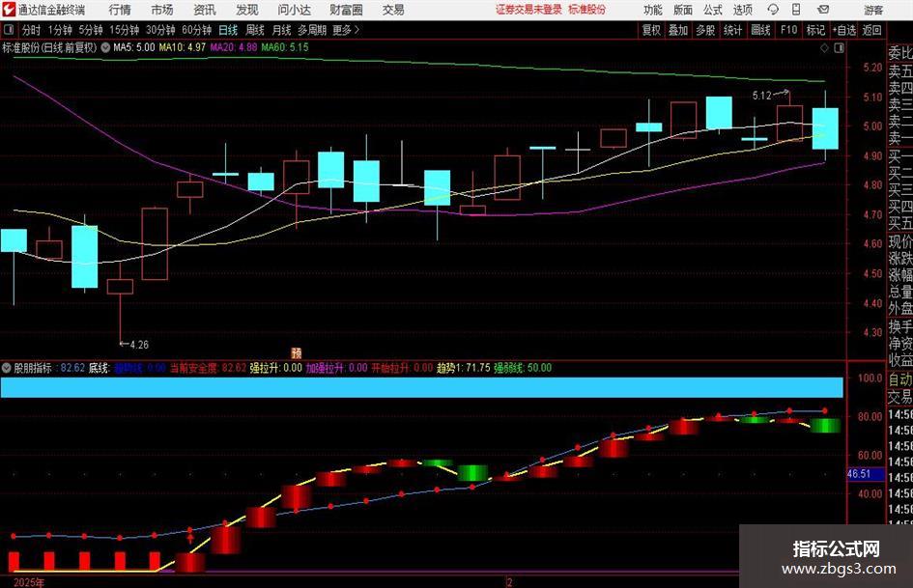Click 强弱线: 50.00 indicator readout

point(523,368)
